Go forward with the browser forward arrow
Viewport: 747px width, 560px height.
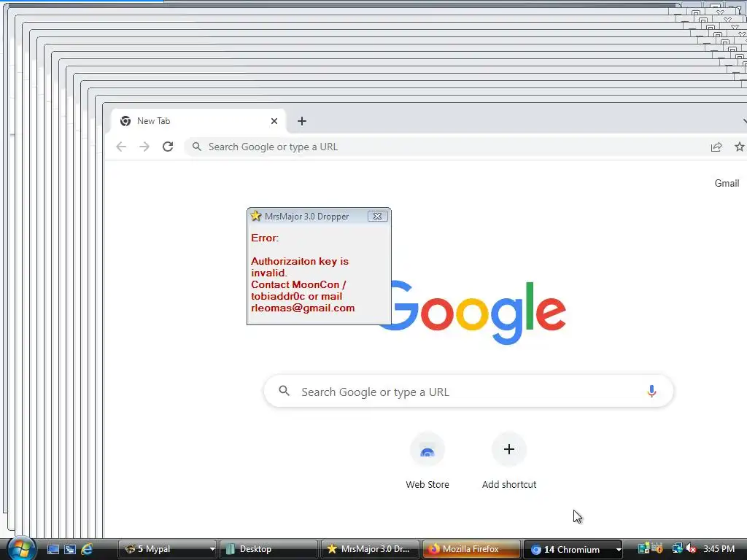tap(144, 147)
